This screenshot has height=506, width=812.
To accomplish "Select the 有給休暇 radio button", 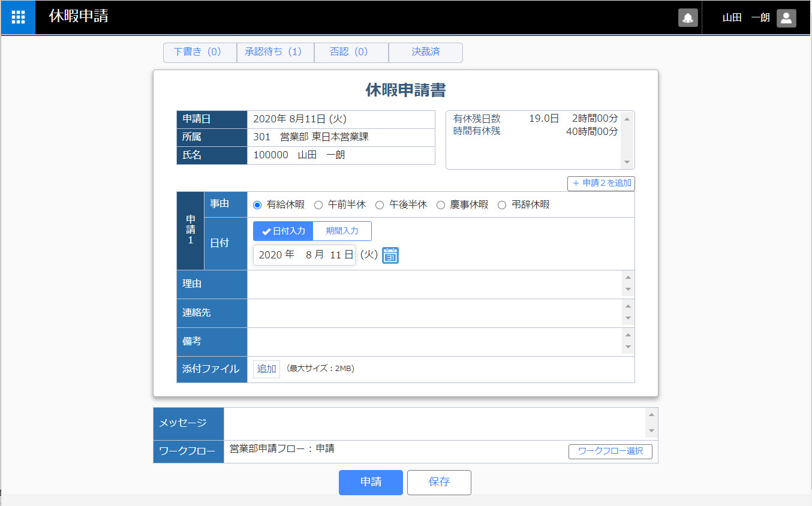I will [258, 205].
